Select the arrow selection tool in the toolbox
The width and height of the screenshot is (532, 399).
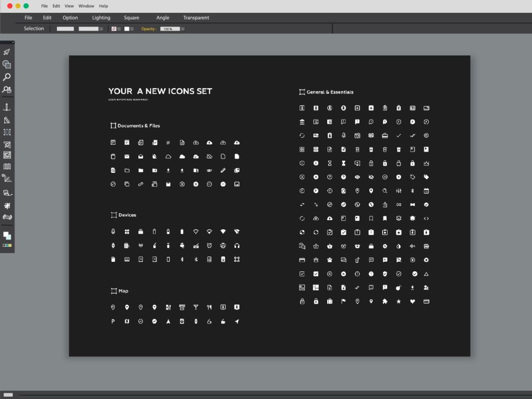pos(7,52)
